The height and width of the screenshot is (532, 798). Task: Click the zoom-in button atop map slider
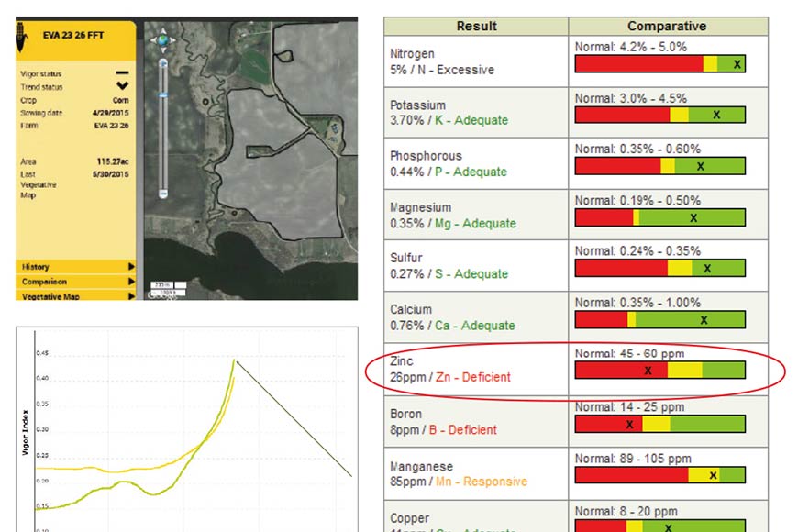pyautogui.click(x=163, y=63)
